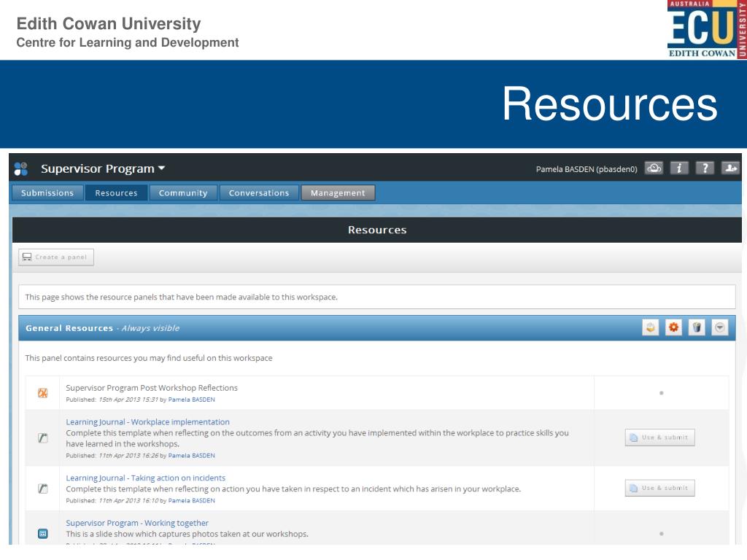Click the 'Always visible' panel status text
747x560 pixels.
tap(150, 328)
